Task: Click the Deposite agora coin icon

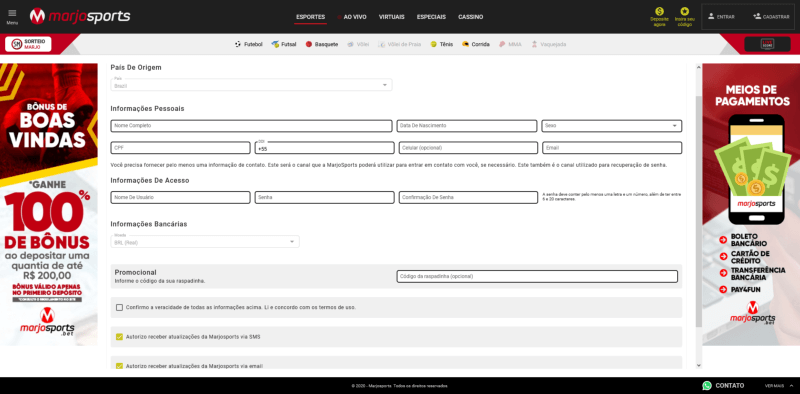Action: [x=659, y=11]
